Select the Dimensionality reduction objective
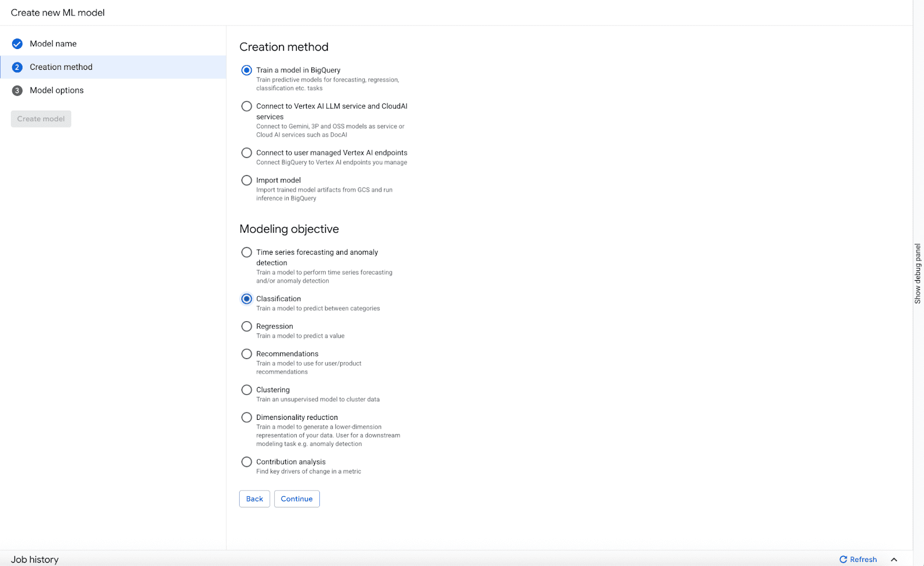This screenshot has width=924, height=566. point(247,417)
